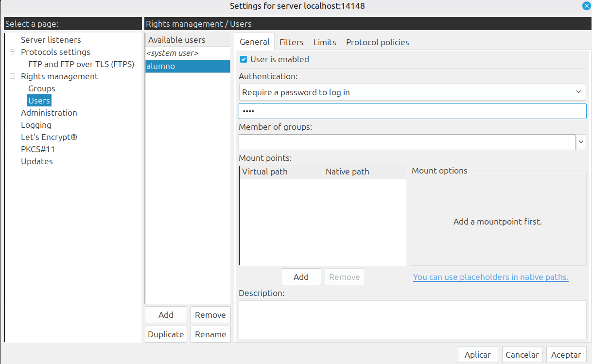The width and height of the screenshot is (592, 364).
Task: Click Aplicar to apply settings
Action: tap(477, 355)
